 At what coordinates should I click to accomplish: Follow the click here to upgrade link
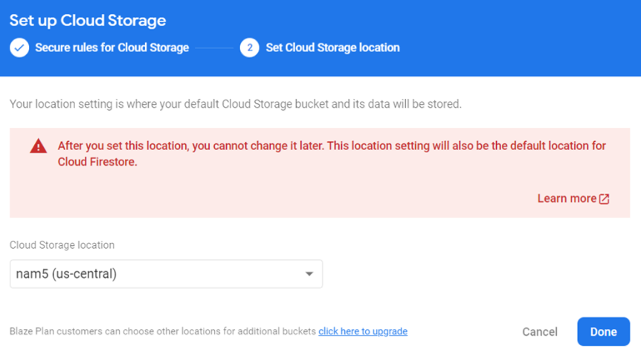363,331
